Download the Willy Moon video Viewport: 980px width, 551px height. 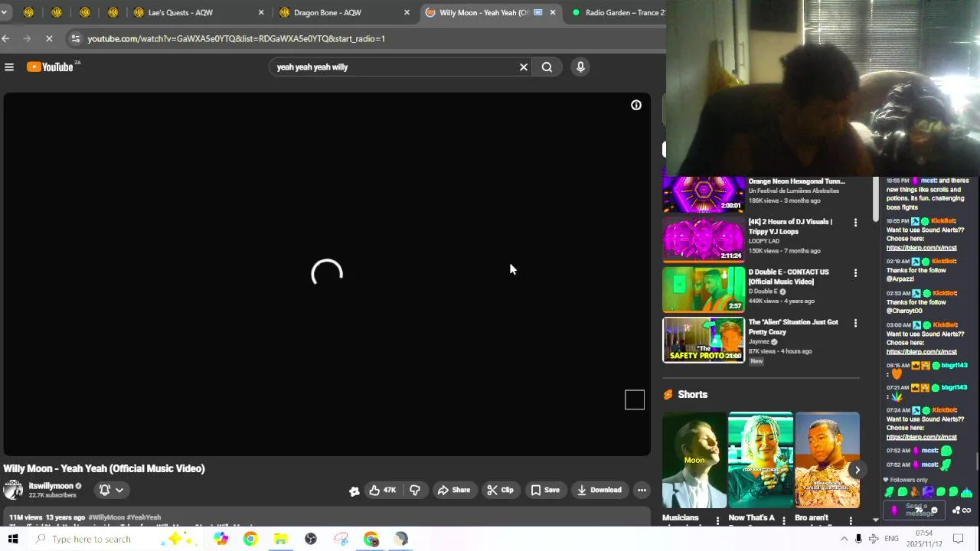click(599, 490)
